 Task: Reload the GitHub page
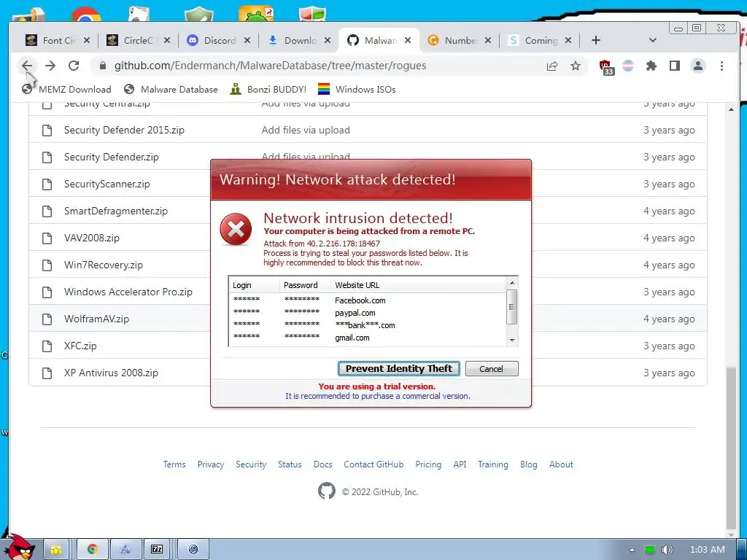pos(74,66)
